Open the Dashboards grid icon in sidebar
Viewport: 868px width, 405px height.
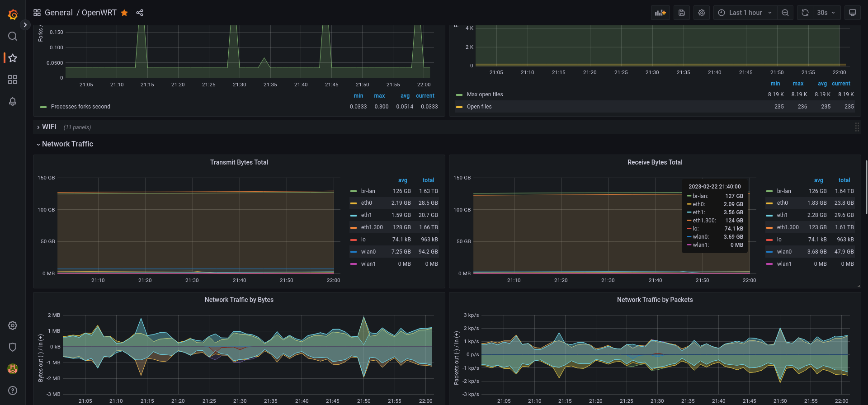(13, 80)
